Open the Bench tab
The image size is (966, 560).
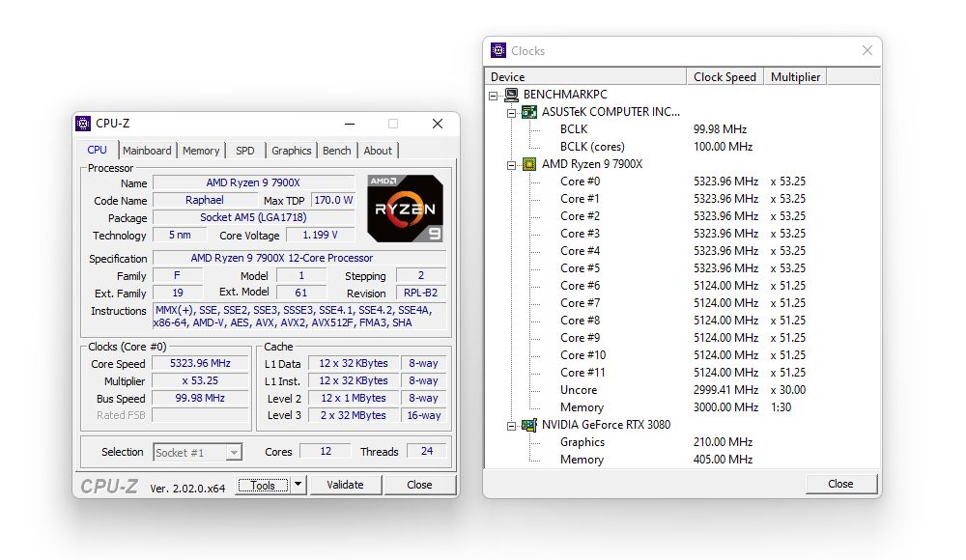[x=336, y=151]
